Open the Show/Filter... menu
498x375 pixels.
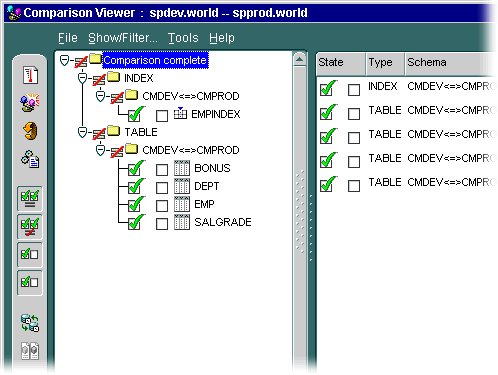123,38
